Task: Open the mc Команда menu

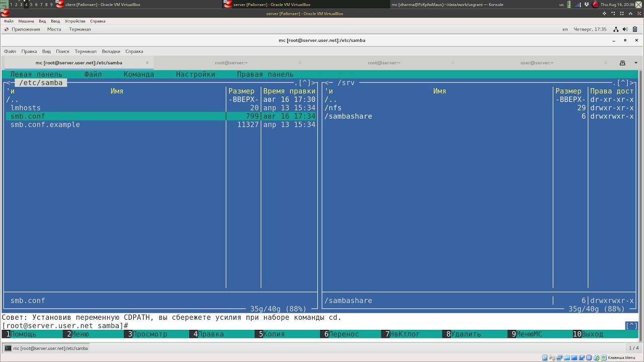Action: [139, 74]
